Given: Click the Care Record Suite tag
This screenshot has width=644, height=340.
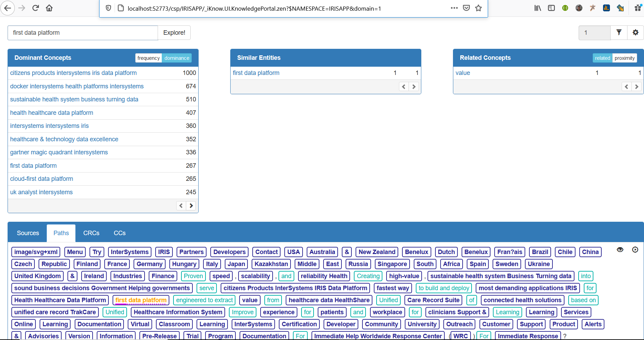Looking at the screenshot, I should [433, 300].
